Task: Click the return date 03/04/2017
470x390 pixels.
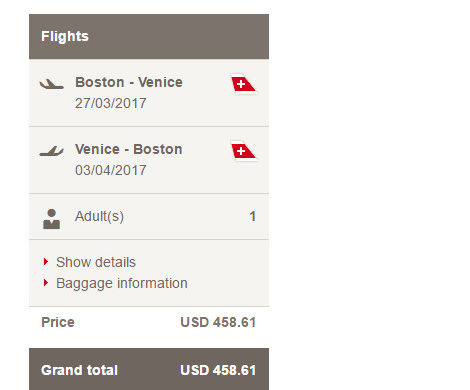Action: tap(111, 170)
